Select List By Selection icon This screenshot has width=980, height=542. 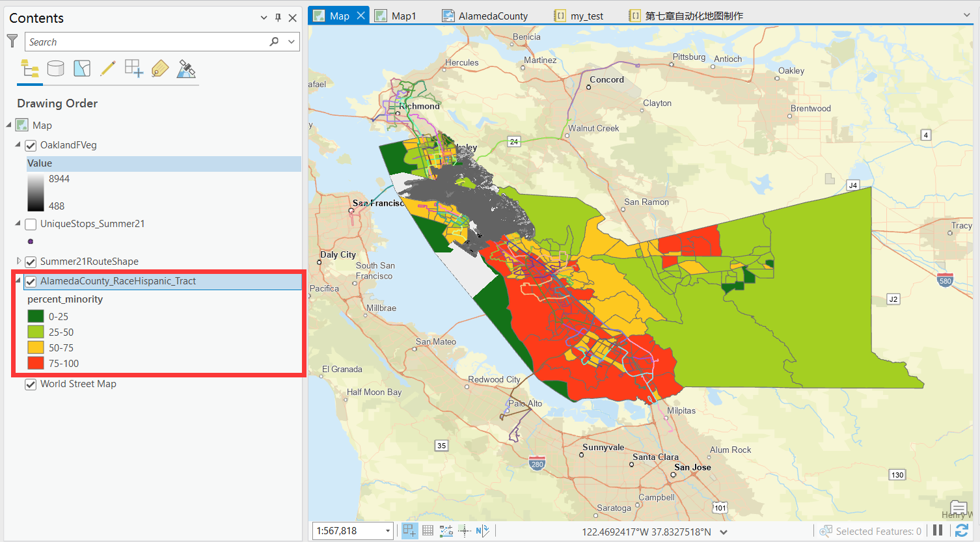click(x=82, y=68)
